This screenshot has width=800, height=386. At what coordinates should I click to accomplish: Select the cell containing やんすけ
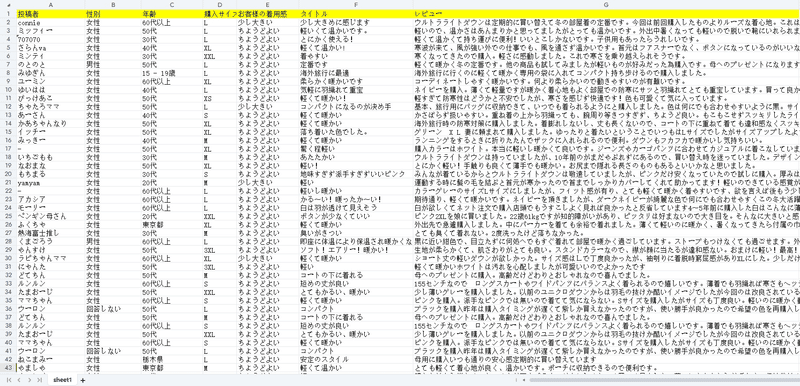tap(51, 250)
